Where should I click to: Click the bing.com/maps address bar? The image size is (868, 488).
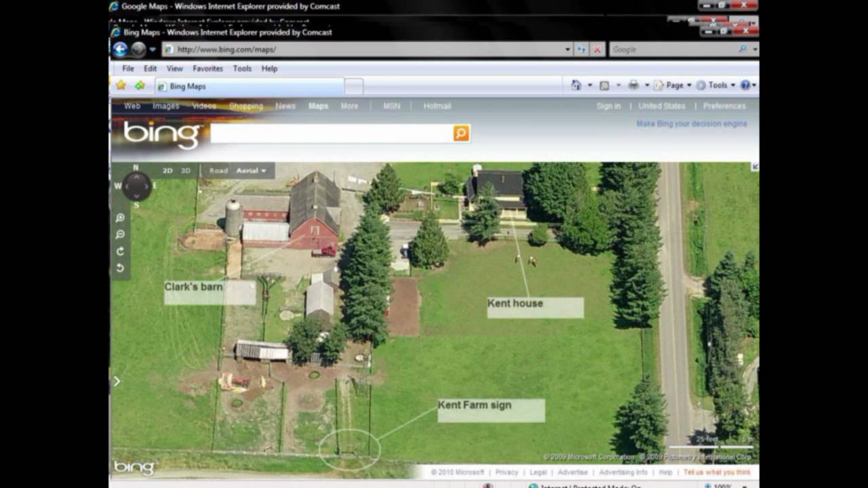pos(363,49)
